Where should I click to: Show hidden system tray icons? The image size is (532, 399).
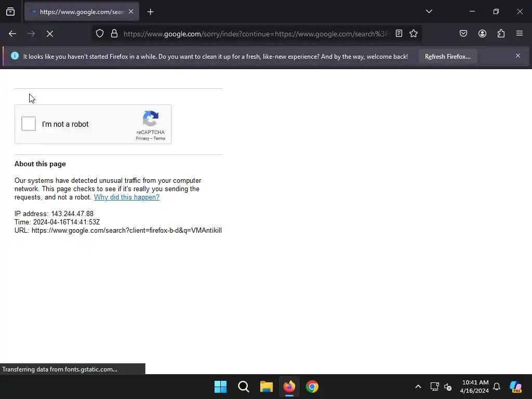418,387
